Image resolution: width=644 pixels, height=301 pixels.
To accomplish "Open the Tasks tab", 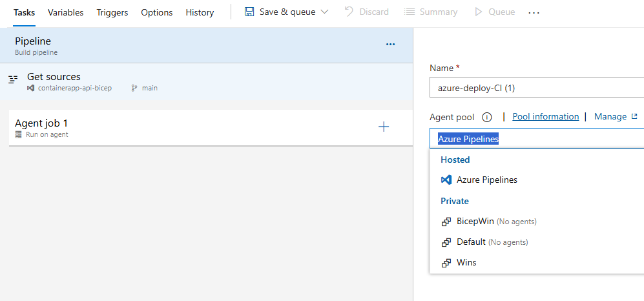I will click(x=24, y=12).
